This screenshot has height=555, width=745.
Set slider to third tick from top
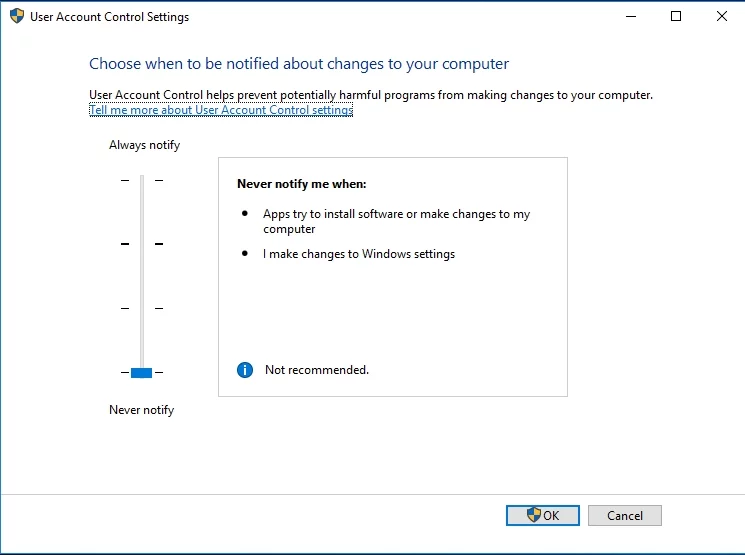click(x=141, y=308)
